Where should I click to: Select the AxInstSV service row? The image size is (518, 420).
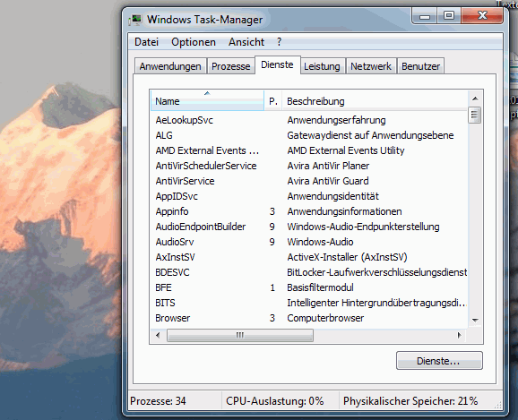pyautogui.click(x=309, y=257)
